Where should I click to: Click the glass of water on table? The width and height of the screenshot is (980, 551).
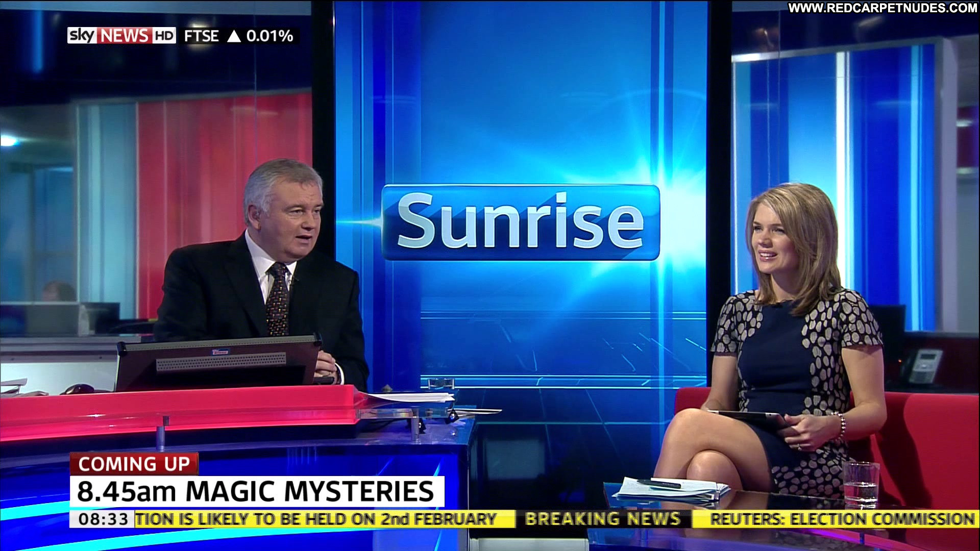pyautogui.click(x=860, y=484)
